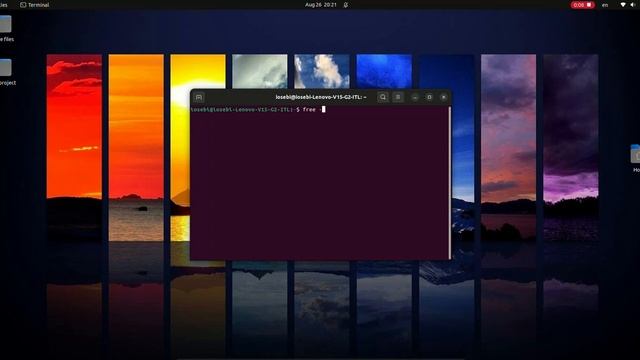Close the terminal window
This screenshot has height=360, width=640.
coord(443,97)
